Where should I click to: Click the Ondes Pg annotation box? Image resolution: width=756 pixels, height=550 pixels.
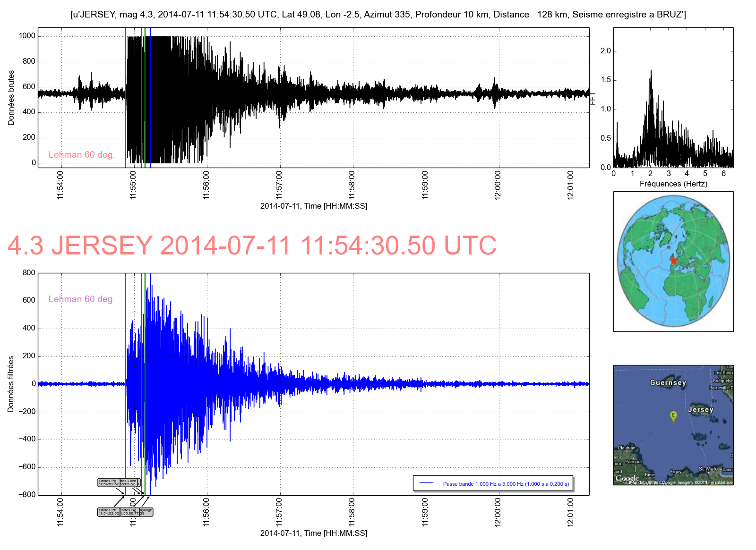tap(108, 482)
